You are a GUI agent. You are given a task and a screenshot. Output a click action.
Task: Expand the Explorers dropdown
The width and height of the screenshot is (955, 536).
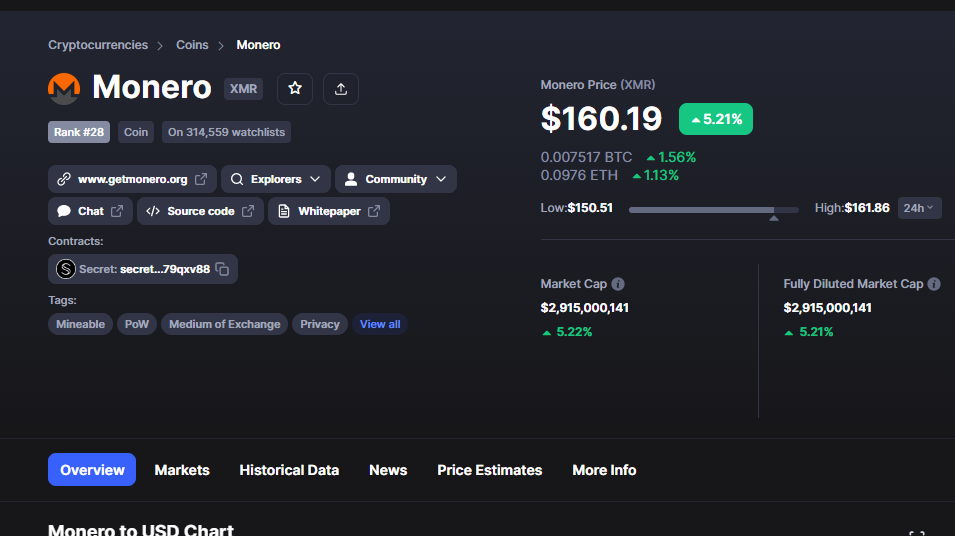[276, 179]
